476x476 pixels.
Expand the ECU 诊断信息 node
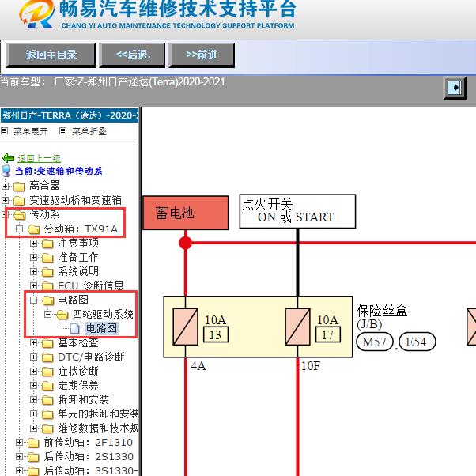point(33,285)
